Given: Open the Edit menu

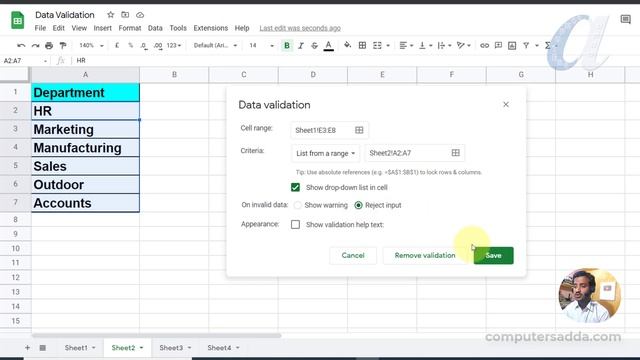Looking at the screenshot, I should coord(58,28).
